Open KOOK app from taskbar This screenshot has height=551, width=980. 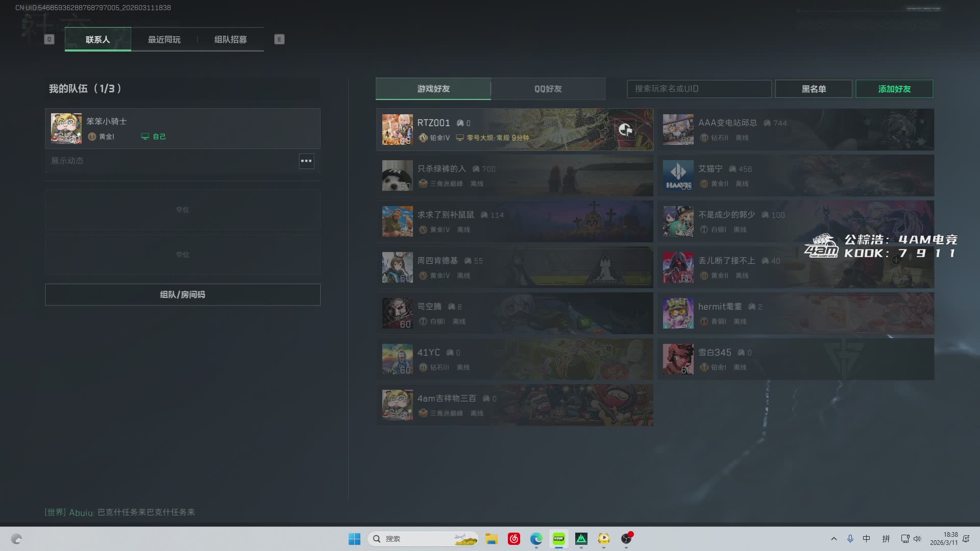559,539
